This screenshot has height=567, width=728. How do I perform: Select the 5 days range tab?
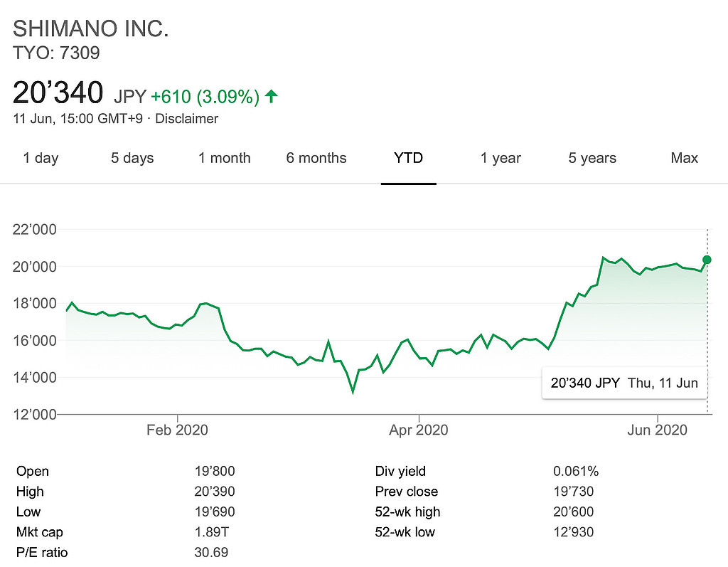click(x=132, y=158)
